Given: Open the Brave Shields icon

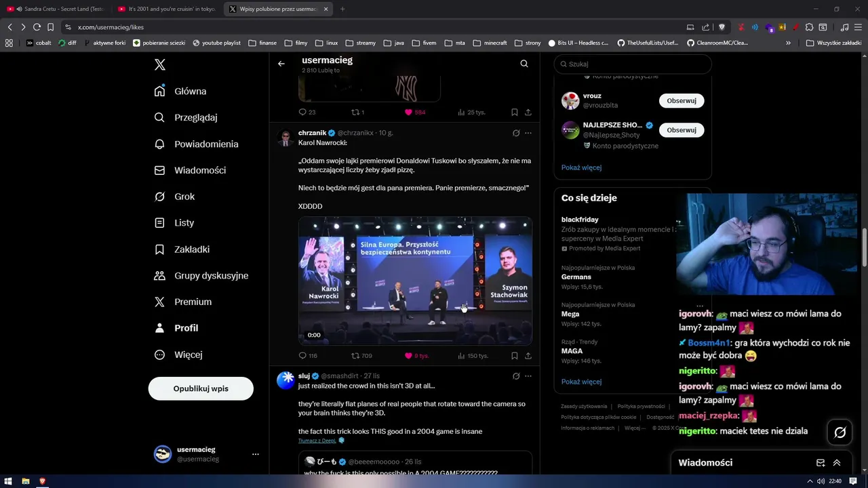Looking at the screenshot, I should [722, 27].
